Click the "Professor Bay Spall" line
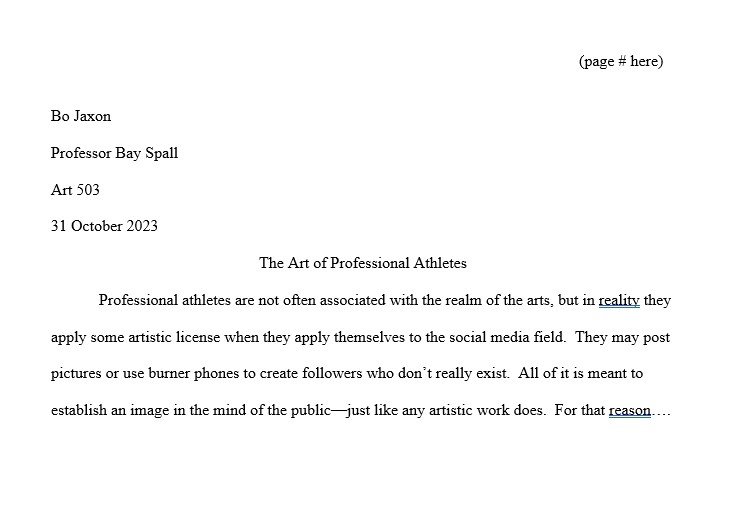This screenshot has height=528, width=751. click(114, 153)
